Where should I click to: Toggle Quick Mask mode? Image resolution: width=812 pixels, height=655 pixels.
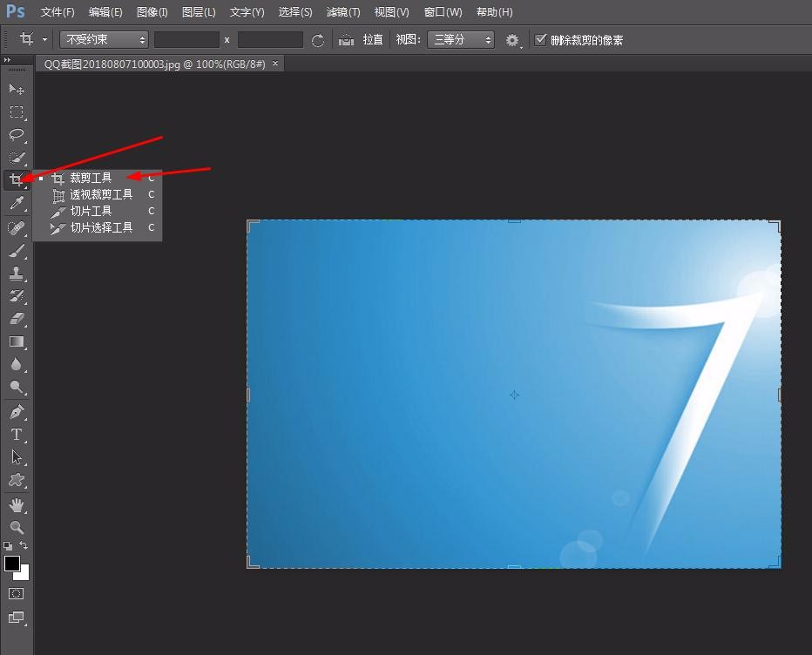(x=16, y=594)
